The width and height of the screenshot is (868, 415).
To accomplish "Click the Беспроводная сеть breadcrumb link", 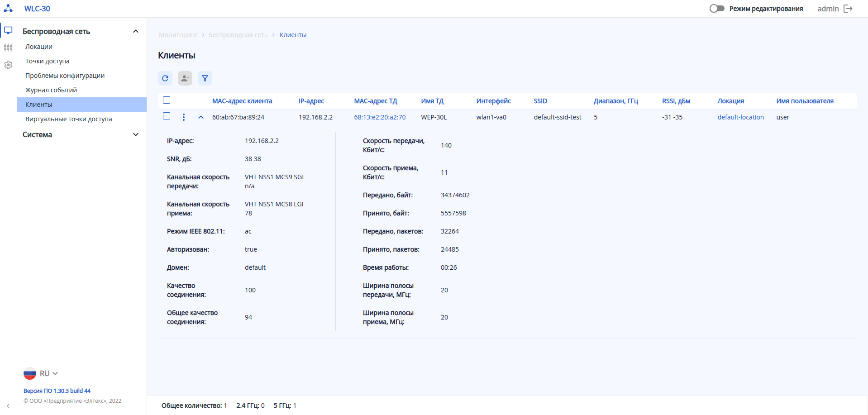I will tap(238, 35).
